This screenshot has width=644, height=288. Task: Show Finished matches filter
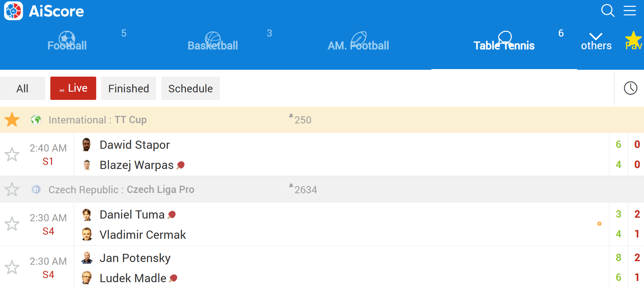click(x=128, y=88)
